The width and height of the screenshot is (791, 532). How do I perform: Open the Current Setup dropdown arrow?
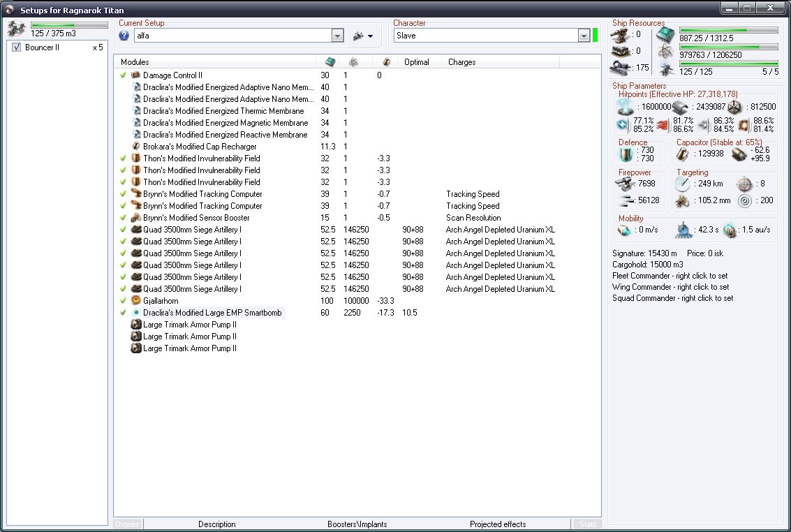(x=337, y=36)
